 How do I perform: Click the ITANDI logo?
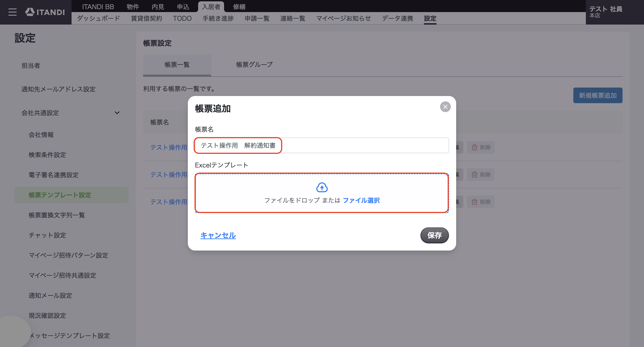[x=45, y=12]
